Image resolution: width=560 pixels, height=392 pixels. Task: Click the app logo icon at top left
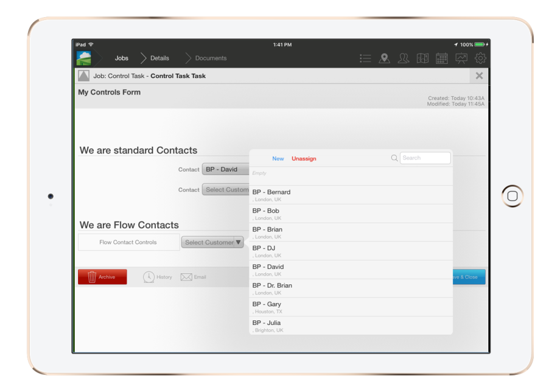(82, 58)
